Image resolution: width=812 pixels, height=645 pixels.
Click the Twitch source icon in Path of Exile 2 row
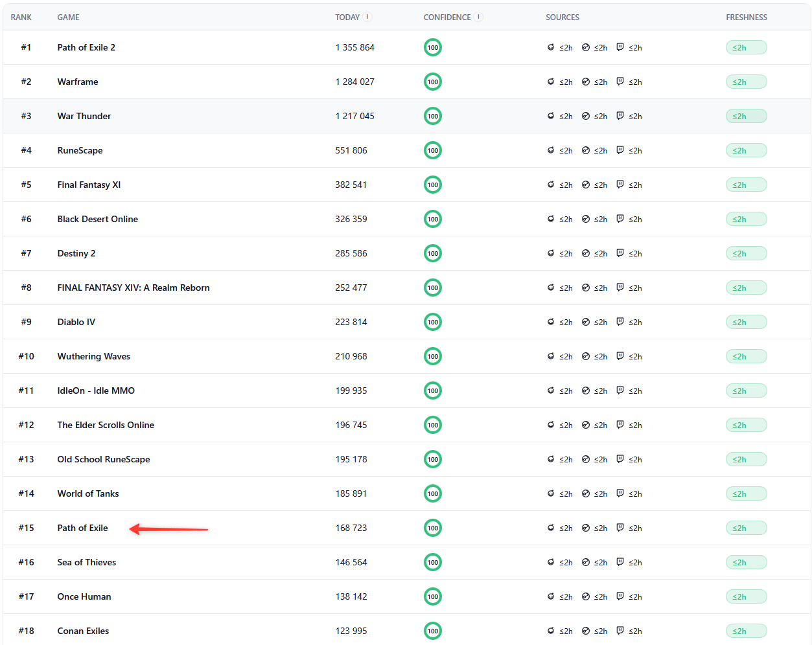pos(620,47)
